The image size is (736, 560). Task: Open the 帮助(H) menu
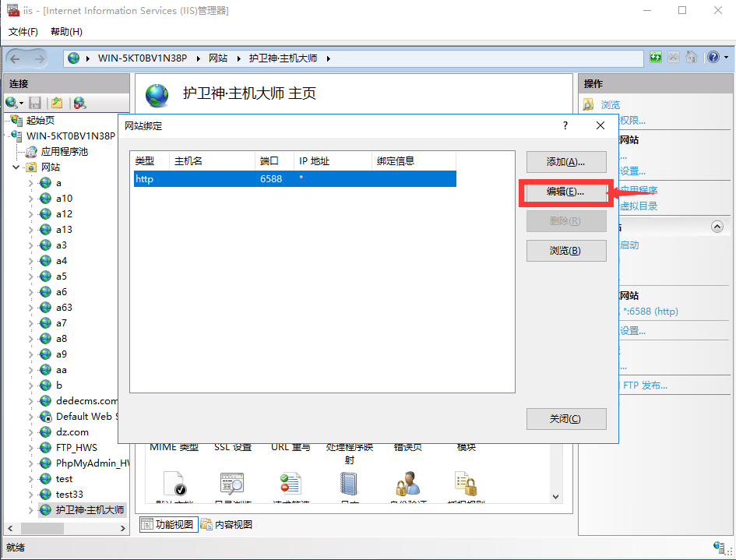(66, 32)
